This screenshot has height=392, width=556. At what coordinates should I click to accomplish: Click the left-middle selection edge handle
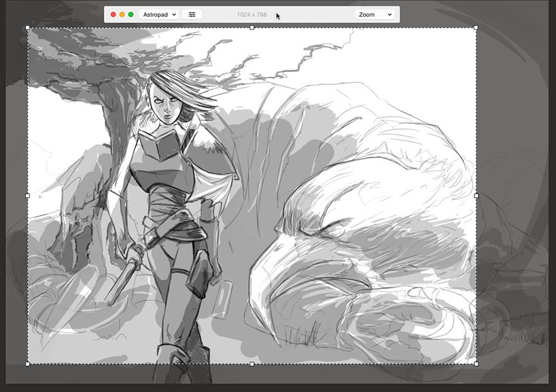pos(28,196)
